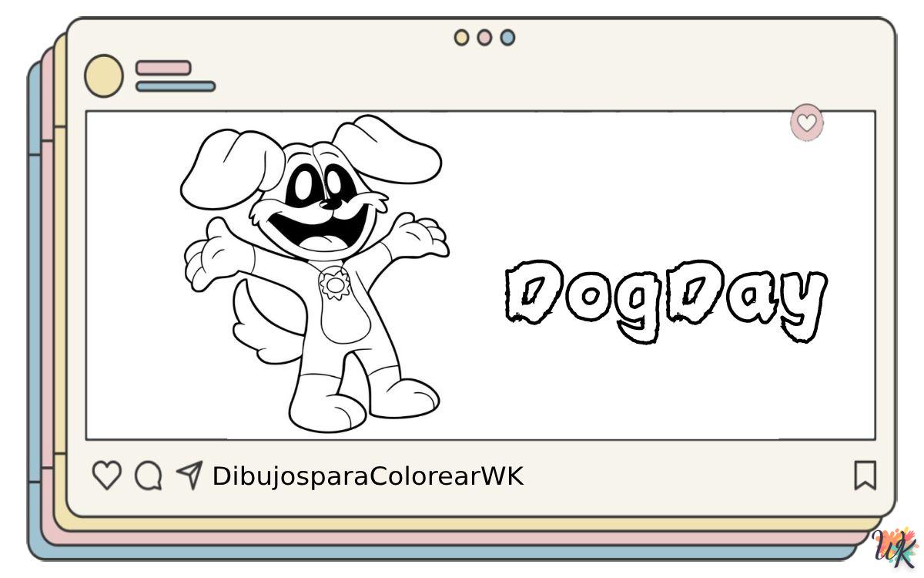Select the blue dot at the top
Screen dimensions: 924x578
507,37
